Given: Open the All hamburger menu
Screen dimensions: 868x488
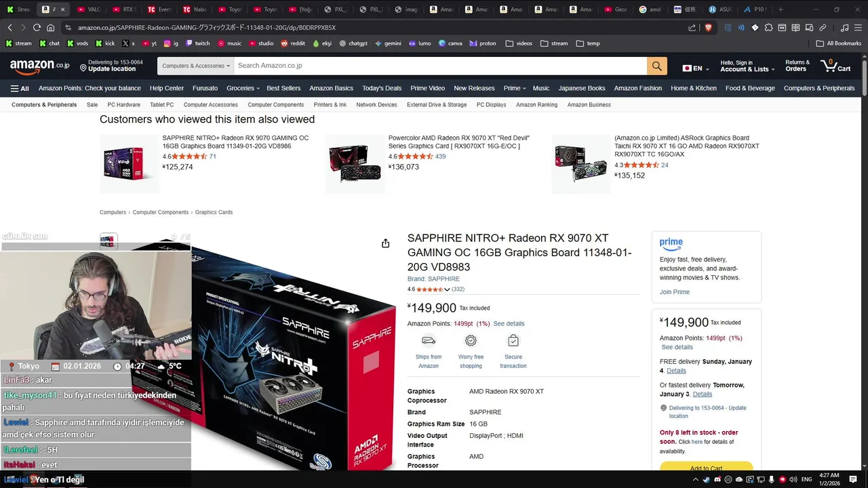Looking at the screenshot, I should click(x=20, y=88).
